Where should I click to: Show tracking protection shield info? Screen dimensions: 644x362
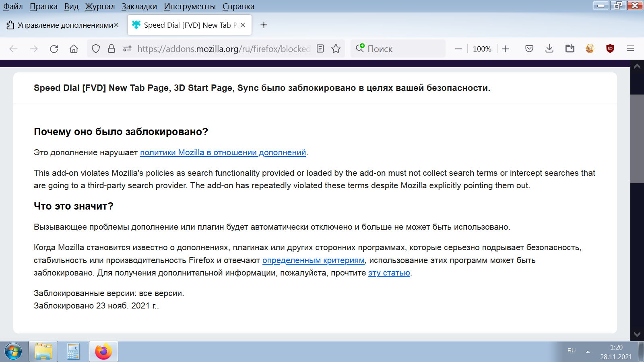pos(96,49)
